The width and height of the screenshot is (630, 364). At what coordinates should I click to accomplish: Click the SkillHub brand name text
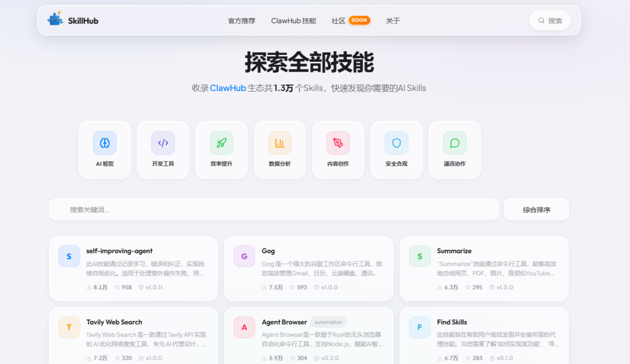point(83,21)
